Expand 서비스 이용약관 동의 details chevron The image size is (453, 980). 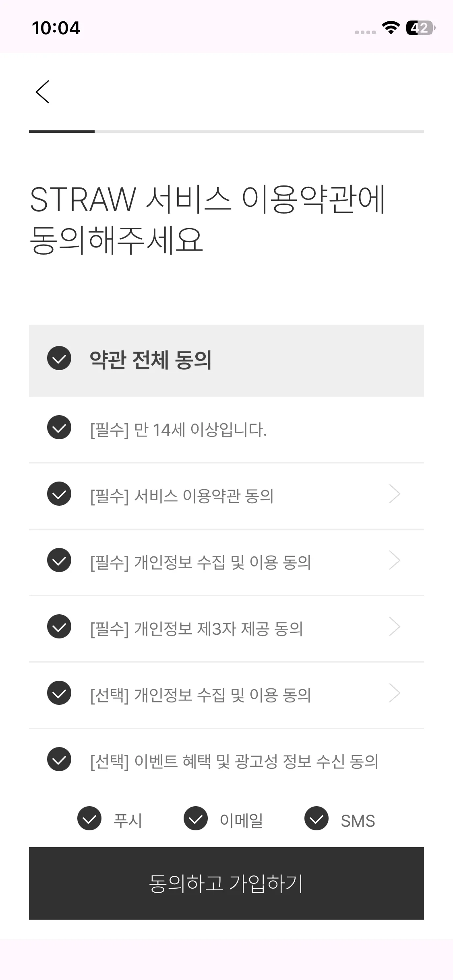point(395,494)
